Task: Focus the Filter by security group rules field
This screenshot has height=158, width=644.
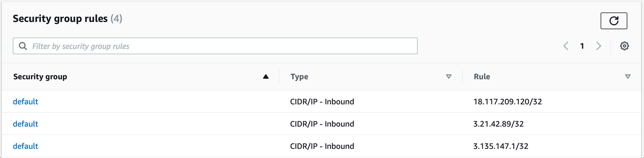Action: (220, 46)
